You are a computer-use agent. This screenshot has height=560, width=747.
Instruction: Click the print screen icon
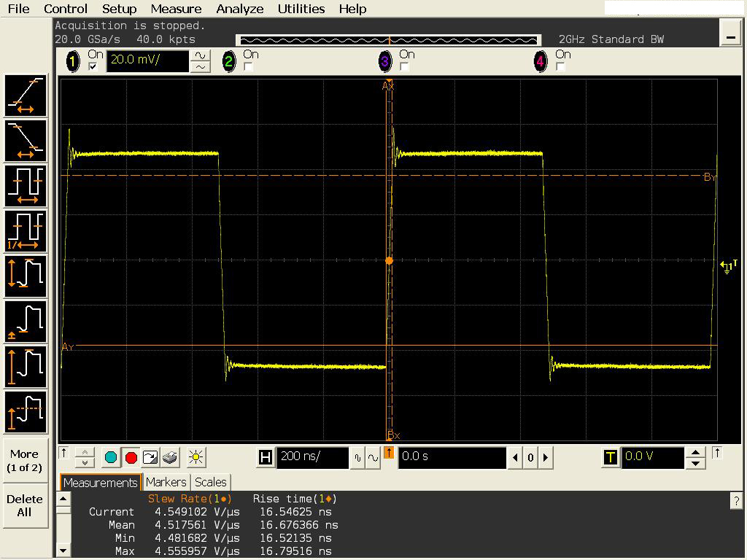coord(170,458)
